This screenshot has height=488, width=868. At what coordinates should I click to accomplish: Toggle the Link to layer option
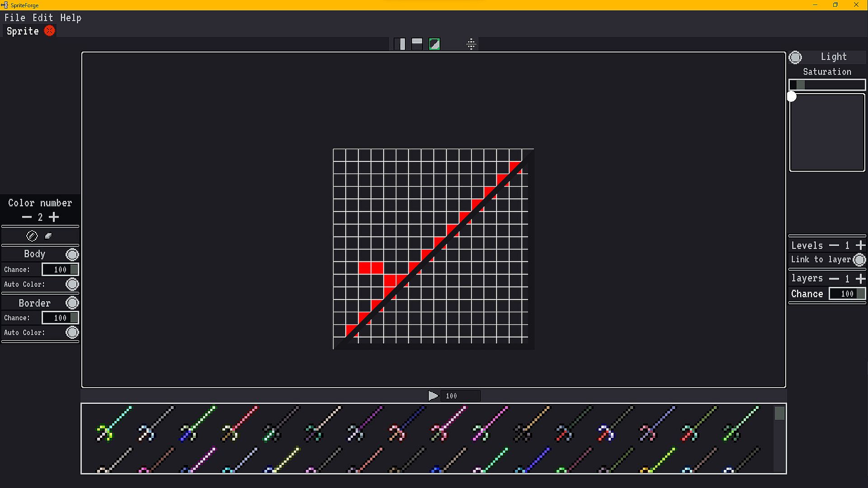point(859,260)
